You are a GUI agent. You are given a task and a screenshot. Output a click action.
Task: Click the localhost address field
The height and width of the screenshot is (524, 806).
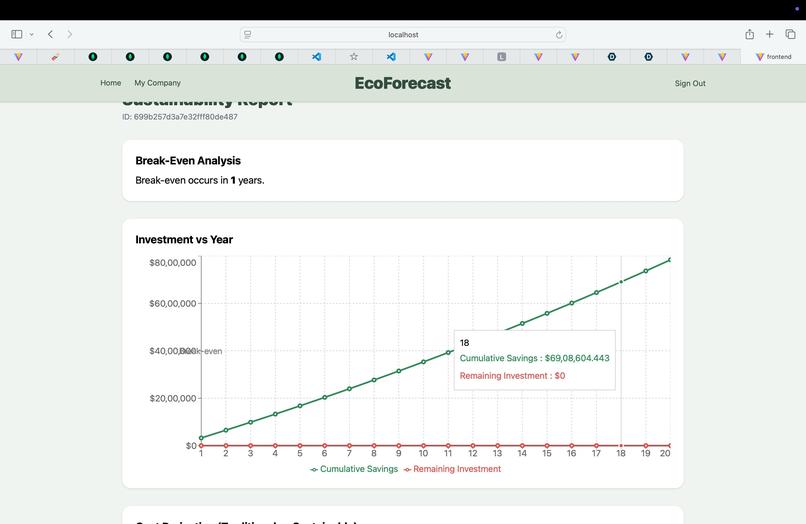pyautogui.click(x=403, y=35)
